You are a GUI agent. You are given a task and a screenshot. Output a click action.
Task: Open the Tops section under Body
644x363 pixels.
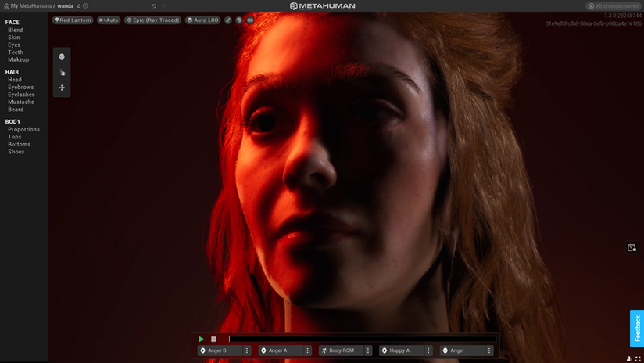(14, 137)
